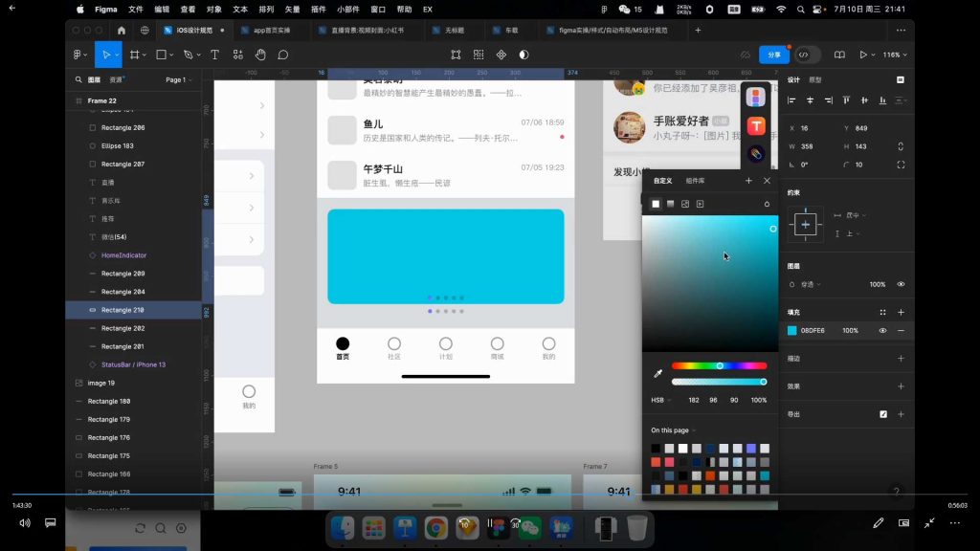980x551 pixels.
Task: Toggle visibility of the layer opacity in 图层 section
Action: pos(900,284)
